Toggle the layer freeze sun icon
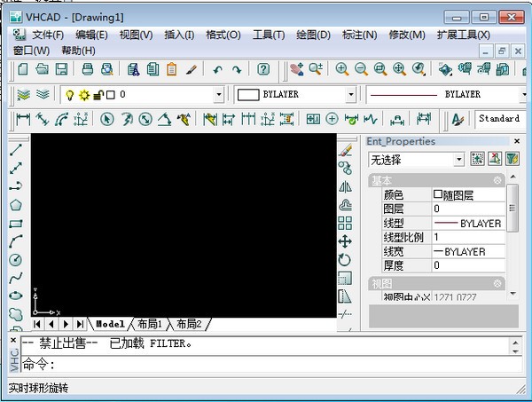Screen dimensions: 532x402 click(x=84, y=94)
